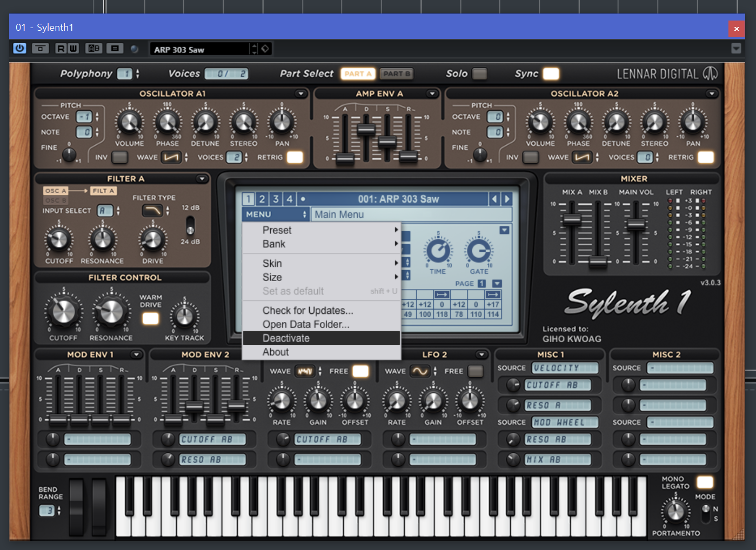This screenshot has width=756, height=550.
Task: Click the R read automation icon
Action: coord(61,49)
